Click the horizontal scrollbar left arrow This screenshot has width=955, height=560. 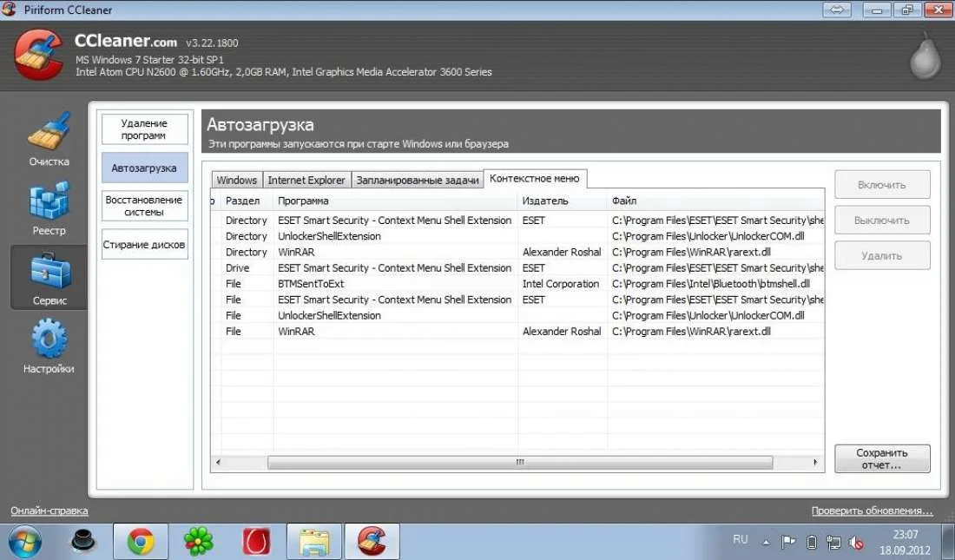click(218, 463)
